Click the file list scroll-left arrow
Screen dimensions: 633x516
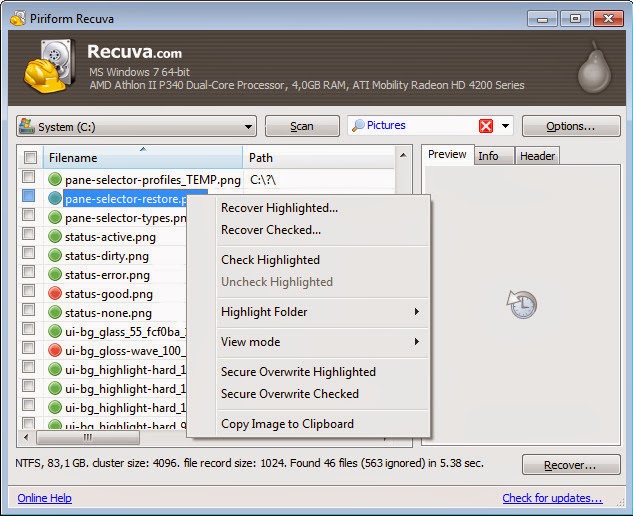(26, 437)
